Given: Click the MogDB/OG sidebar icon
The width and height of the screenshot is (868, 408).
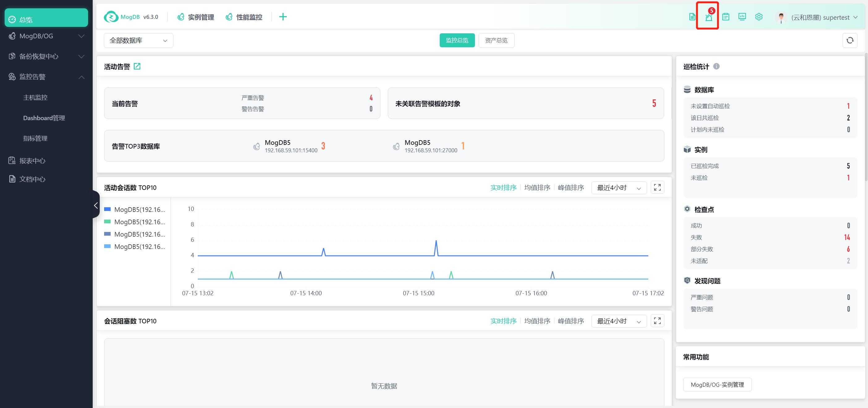Looking at the screenshot, I should coord(12,36).
